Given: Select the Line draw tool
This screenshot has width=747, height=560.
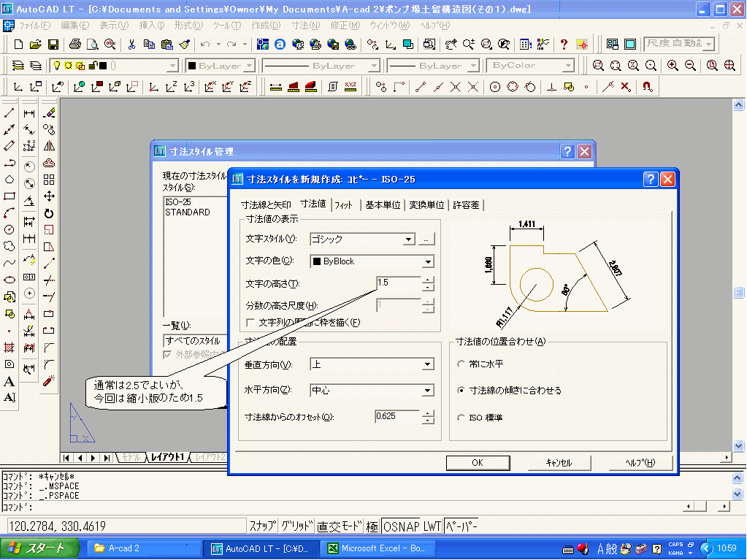Looking at the screenshot, I should click(9, 113).
